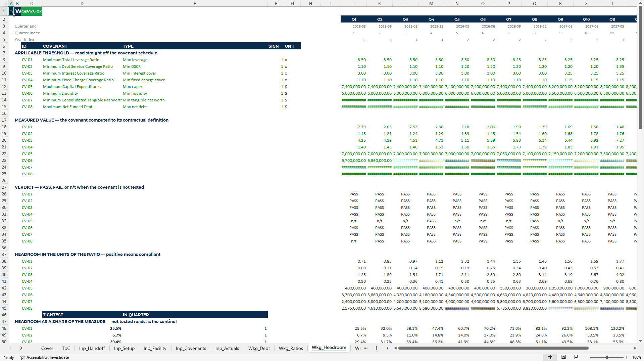Select row 27 header
Viewport: 644px width, 361px height.
pos(4,187)
